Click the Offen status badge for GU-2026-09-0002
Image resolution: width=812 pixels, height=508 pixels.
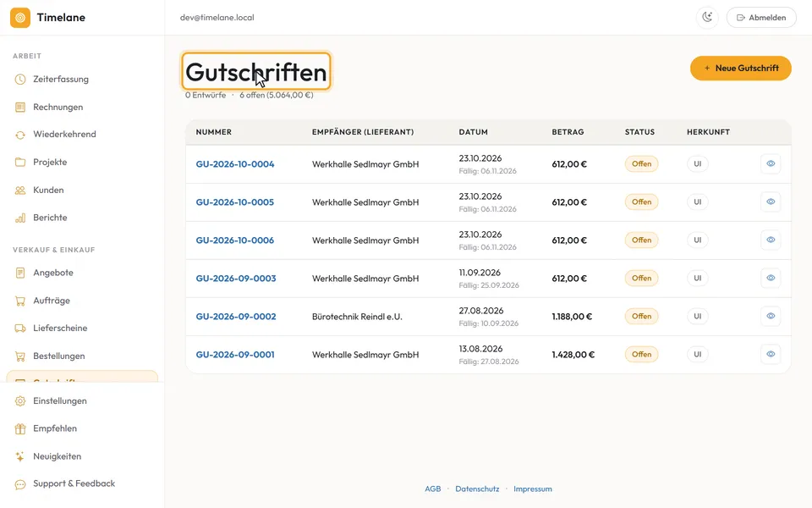(642, 316)
